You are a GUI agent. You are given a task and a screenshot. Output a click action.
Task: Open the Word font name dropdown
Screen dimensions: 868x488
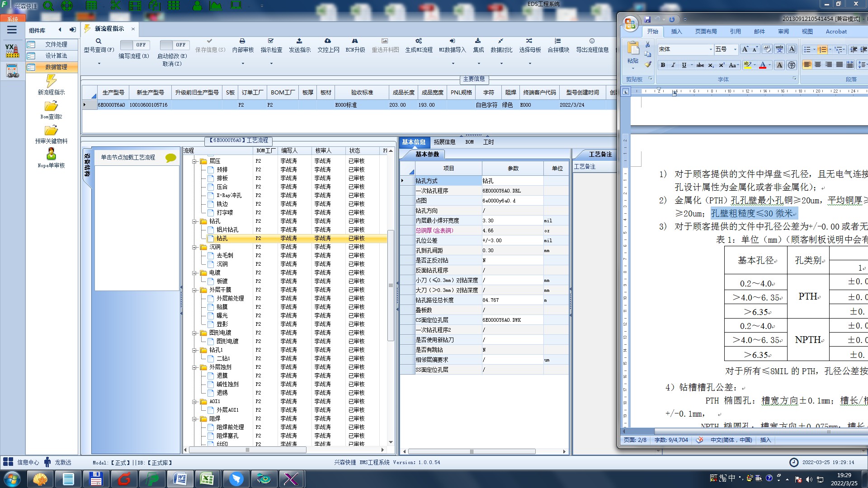[x=711, y=49]
